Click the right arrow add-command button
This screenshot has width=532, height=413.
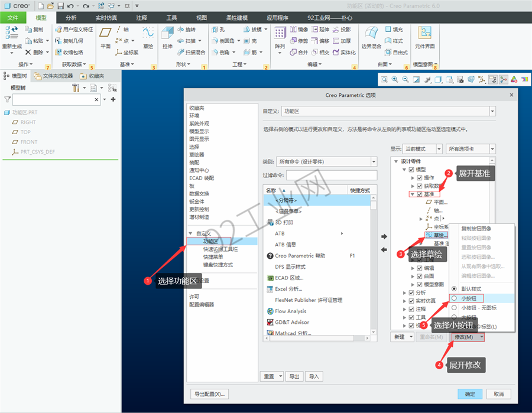384,236
